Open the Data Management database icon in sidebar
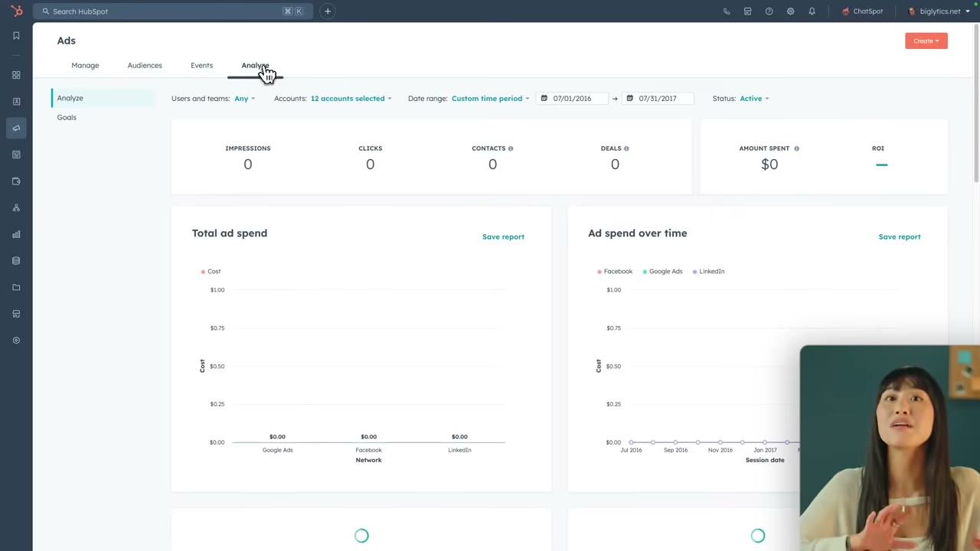 click(16, 261)
